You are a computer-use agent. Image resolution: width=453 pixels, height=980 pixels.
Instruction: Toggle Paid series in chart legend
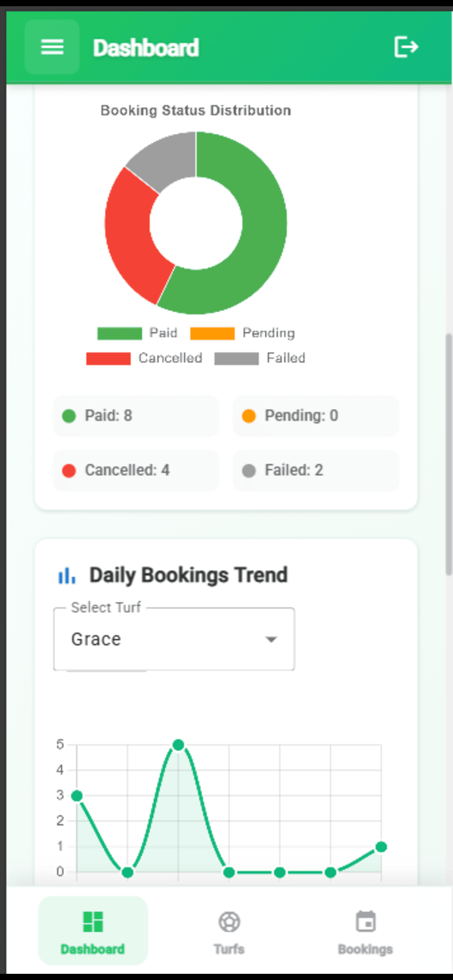138,333
